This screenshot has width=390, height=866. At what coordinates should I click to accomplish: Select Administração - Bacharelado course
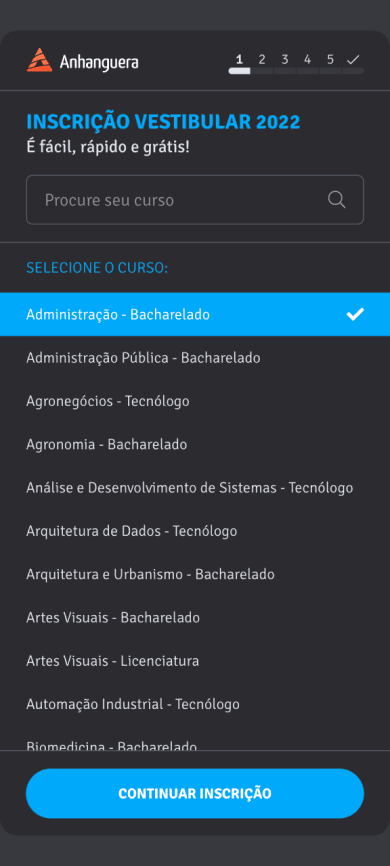point(195,314)
